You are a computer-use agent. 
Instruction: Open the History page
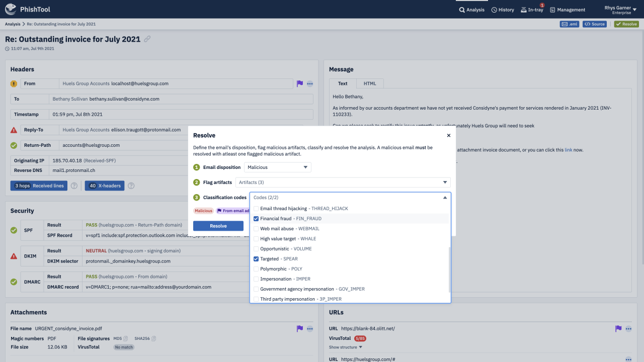pos(503,10)
